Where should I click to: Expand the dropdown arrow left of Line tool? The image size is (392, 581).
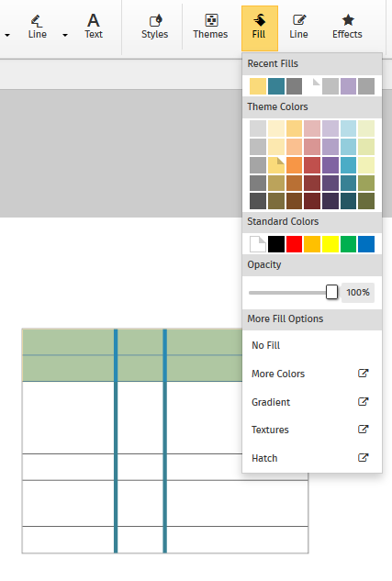tap(7, 35)
